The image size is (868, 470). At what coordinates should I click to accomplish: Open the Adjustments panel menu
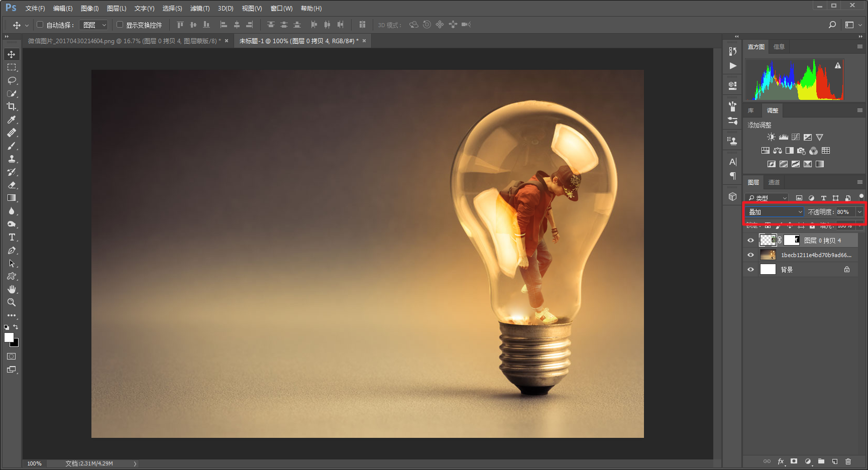[x=860, y=110]
